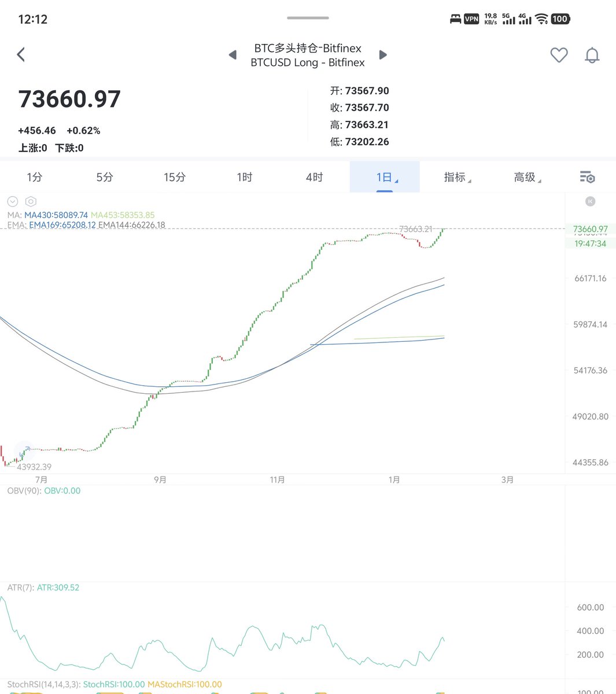The height and width of the screenshot is (694, 616).
Task: Open indicator settings hexagon icon
Action: [31, 201]
